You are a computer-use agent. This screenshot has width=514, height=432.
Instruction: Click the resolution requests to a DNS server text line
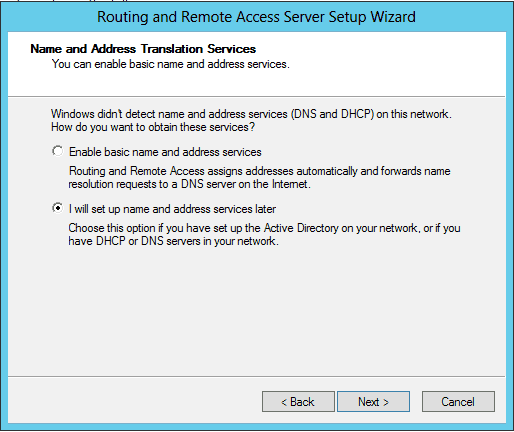click(x=189, y=184)
